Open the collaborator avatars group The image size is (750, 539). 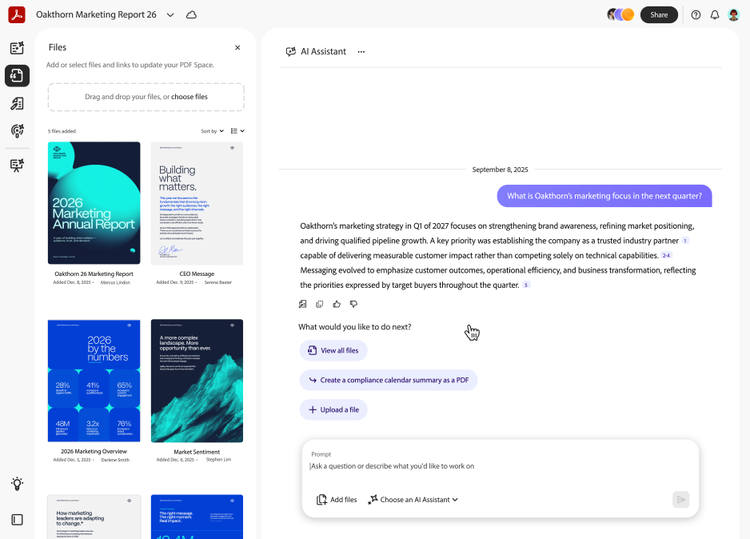coord(620,15)
